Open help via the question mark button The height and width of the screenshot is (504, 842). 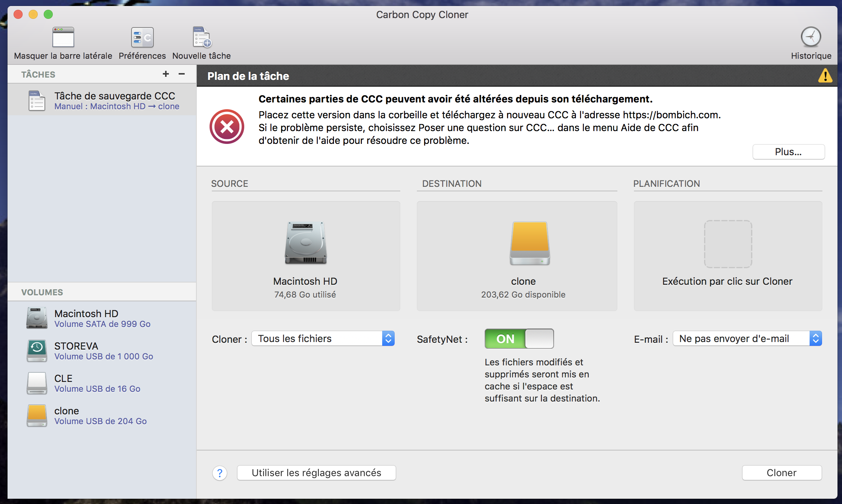(x=220, y=473)
